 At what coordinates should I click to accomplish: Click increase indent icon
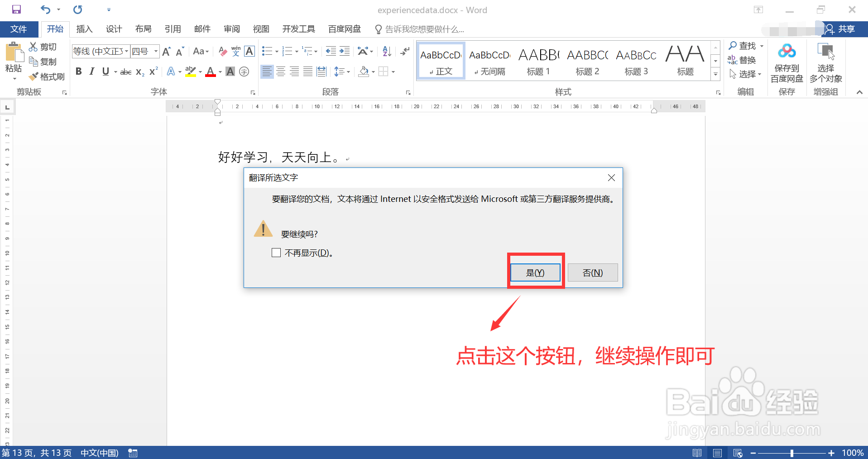[x=345, y=51]
